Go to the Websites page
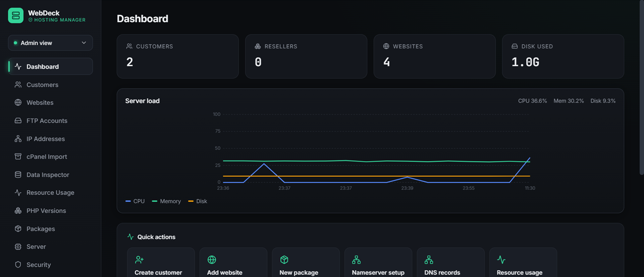 tap(50, 102)
